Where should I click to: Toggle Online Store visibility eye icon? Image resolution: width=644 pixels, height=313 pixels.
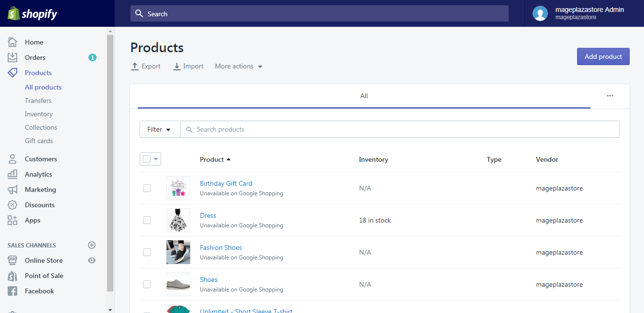click(x=91, y=260)
